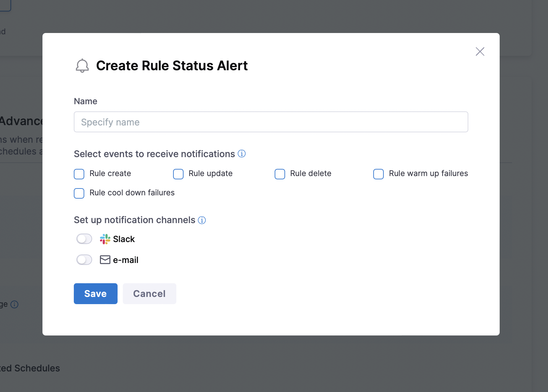The image size is (548, 392).
Task: Click the Slack channel label text
Action: coord(124,239)
